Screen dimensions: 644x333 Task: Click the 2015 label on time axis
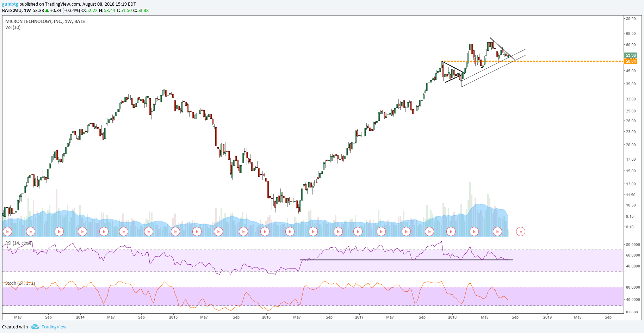pyautogui.click(x=173, y=317)
